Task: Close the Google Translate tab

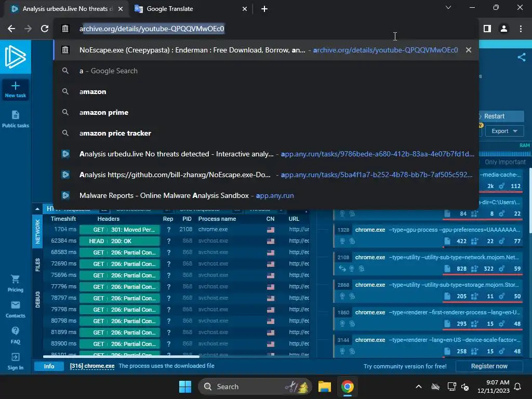Action: [245, 9]
